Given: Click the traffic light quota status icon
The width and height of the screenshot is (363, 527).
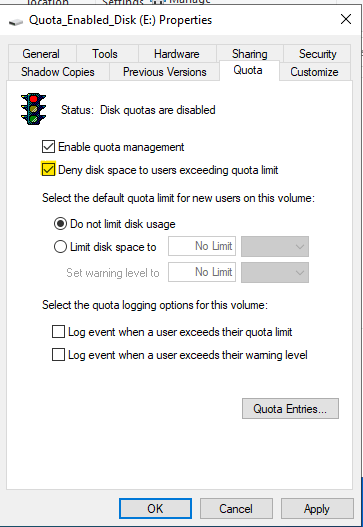Looking at the screenshot, I should (x=33, y=109).
